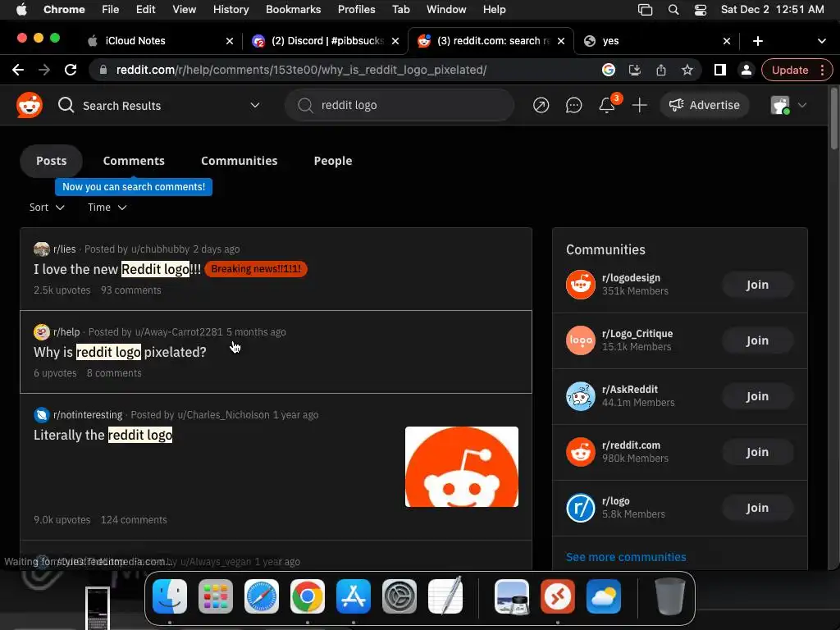Click the r/AskReddit community icon
Image resolution: width=840 pixels, height=630 pixels.
click(581, 396)
